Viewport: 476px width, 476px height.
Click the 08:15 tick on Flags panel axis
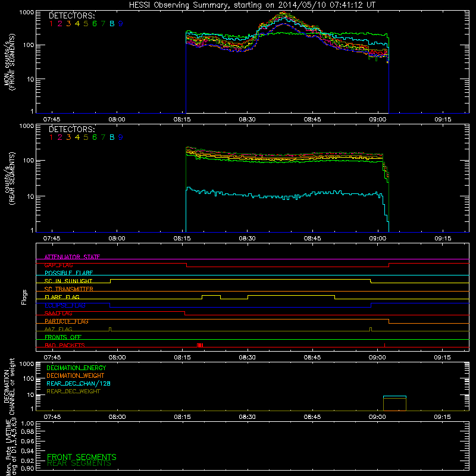[182, 358]
